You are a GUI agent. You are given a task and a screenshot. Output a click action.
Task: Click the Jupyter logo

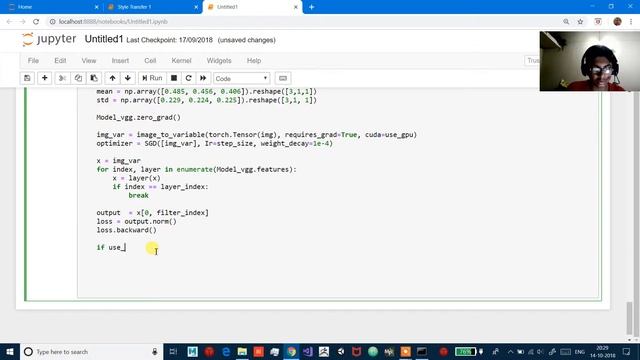tap(49, 39)
